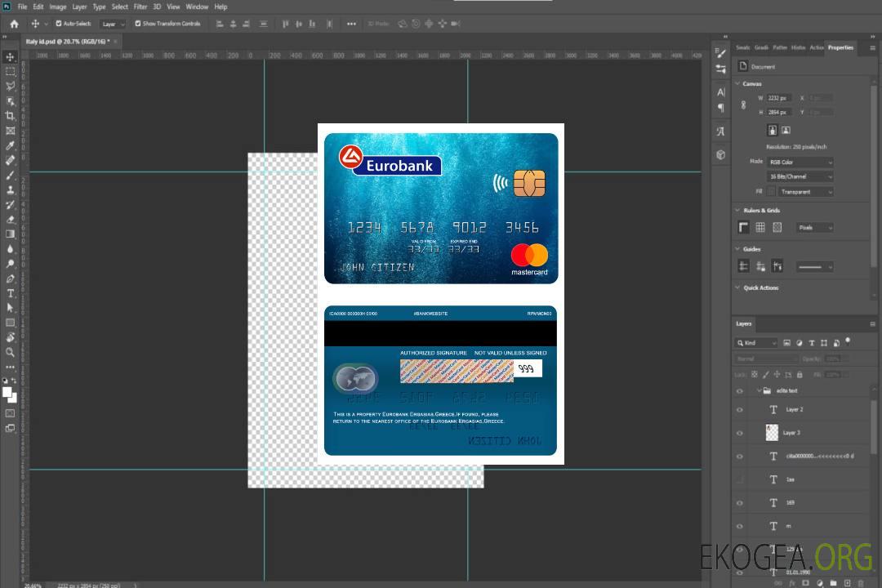Select the Path Selection tool
882x588 pixels.
[x=10, y=308]
